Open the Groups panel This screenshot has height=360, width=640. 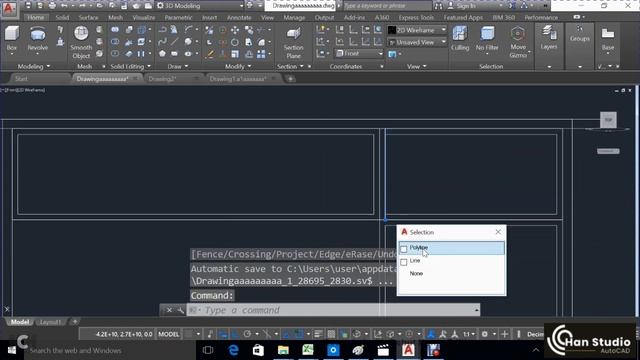click(580, 34)
